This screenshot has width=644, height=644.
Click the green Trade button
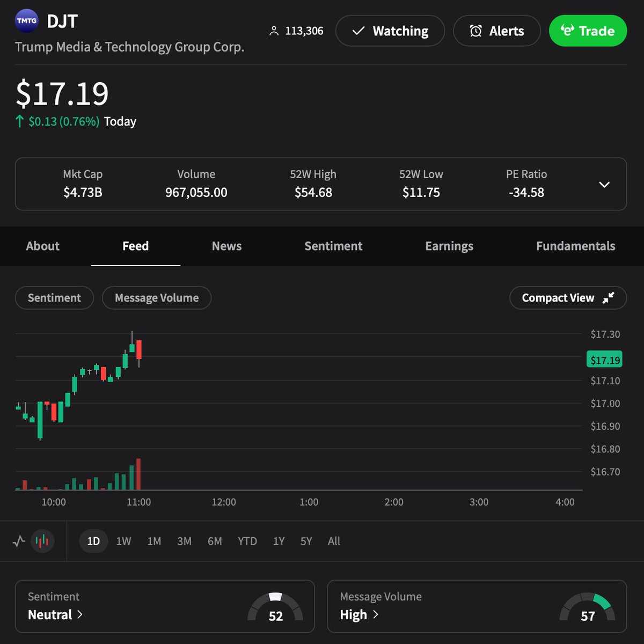588,31
